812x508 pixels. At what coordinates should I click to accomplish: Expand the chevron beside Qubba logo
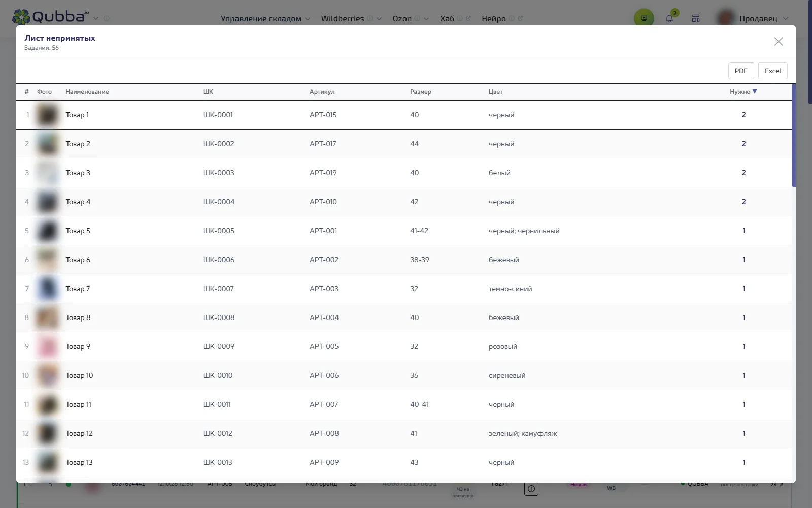coord(96,19)
